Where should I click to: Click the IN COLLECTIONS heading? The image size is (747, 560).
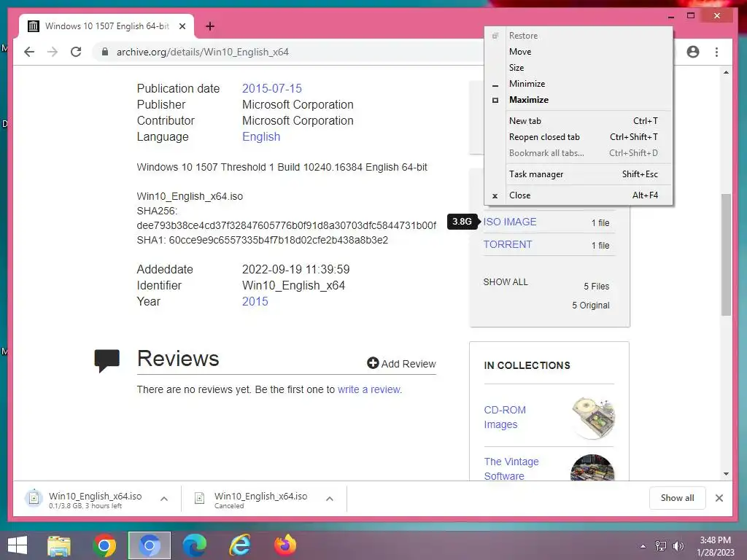[527, 365]
